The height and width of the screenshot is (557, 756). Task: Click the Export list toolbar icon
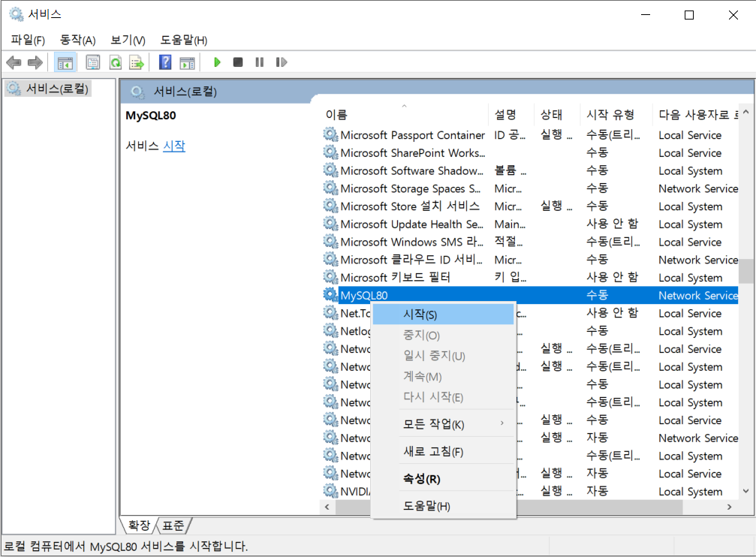[x=137, y=62]
